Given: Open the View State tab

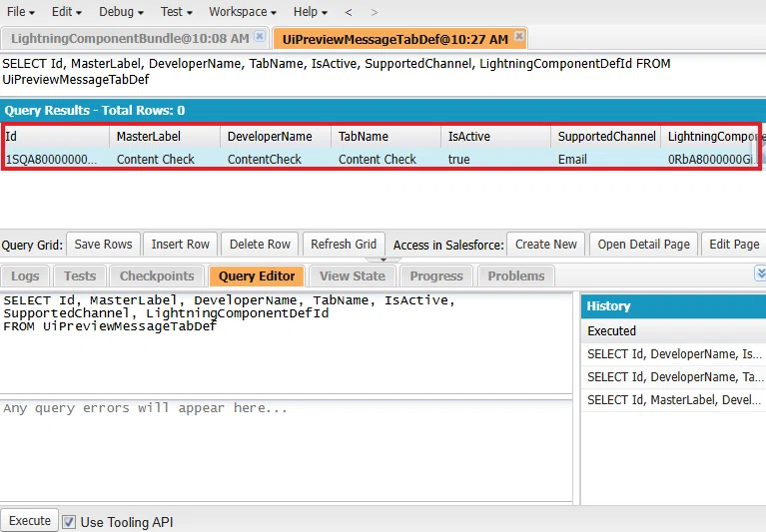Looking at the screenshot, I should pyautogui.click(x=353, y=276).
